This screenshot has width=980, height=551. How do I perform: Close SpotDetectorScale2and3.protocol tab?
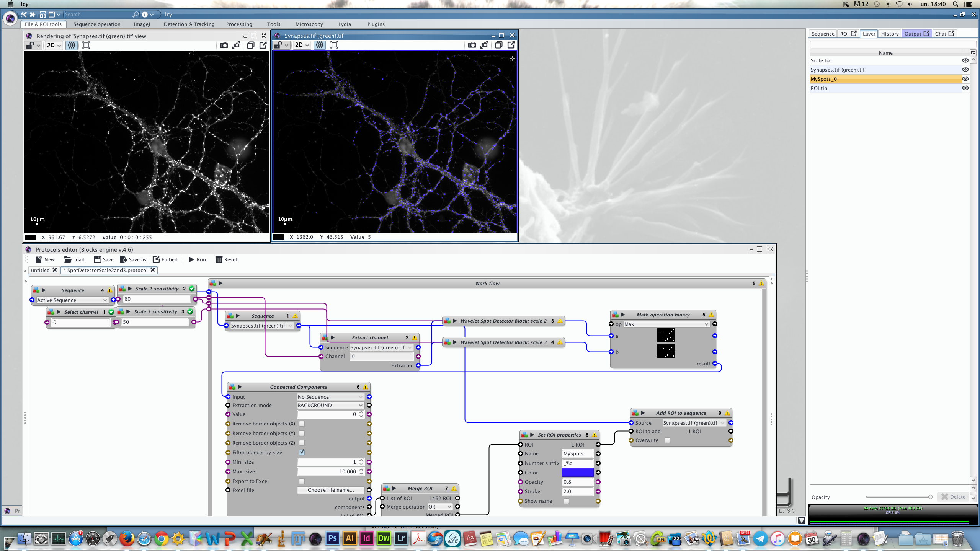(x=153, y=270)
